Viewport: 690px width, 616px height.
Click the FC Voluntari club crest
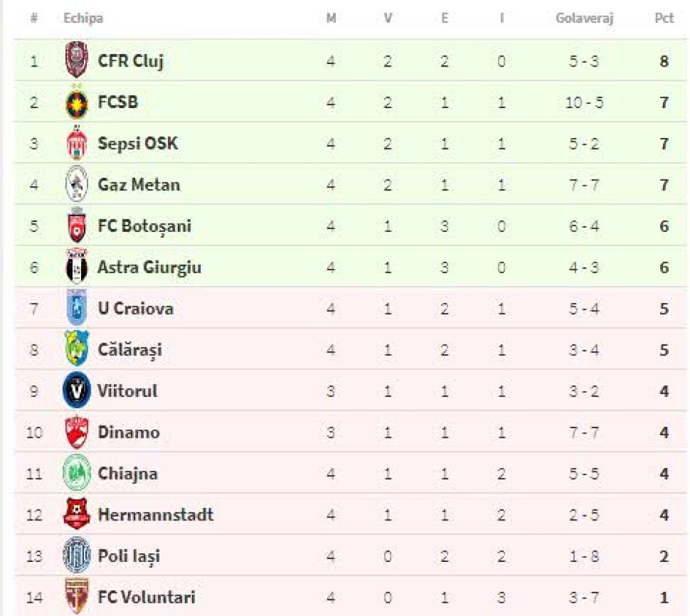pyautogui.click(x=76, y=597)
